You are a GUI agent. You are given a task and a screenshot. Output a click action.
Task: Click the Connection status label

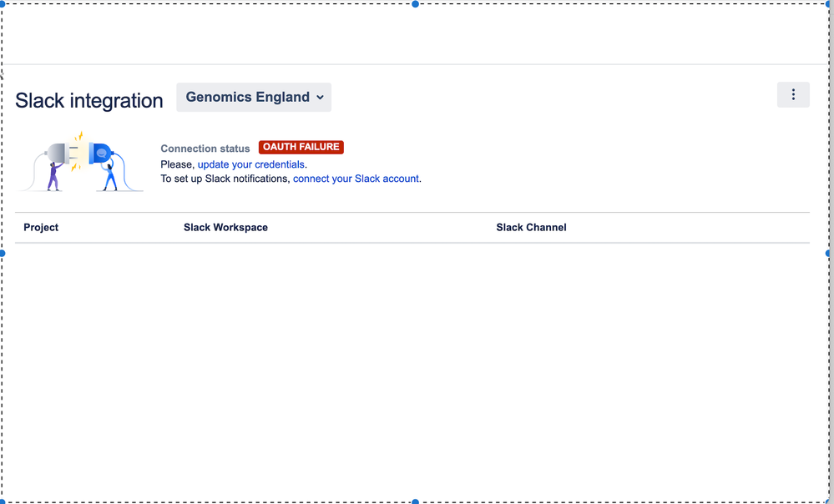205,149
